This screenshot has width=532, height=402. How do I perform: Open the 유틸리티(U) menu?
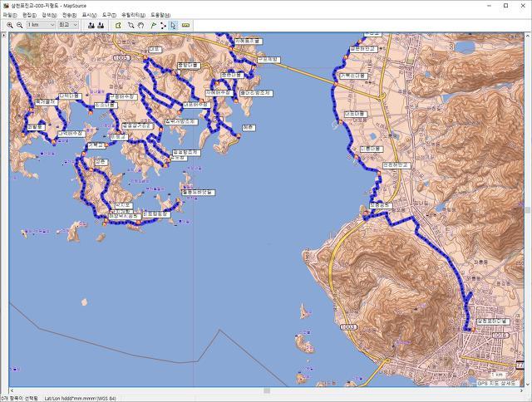pyautogui.click(x=133, y=15)
